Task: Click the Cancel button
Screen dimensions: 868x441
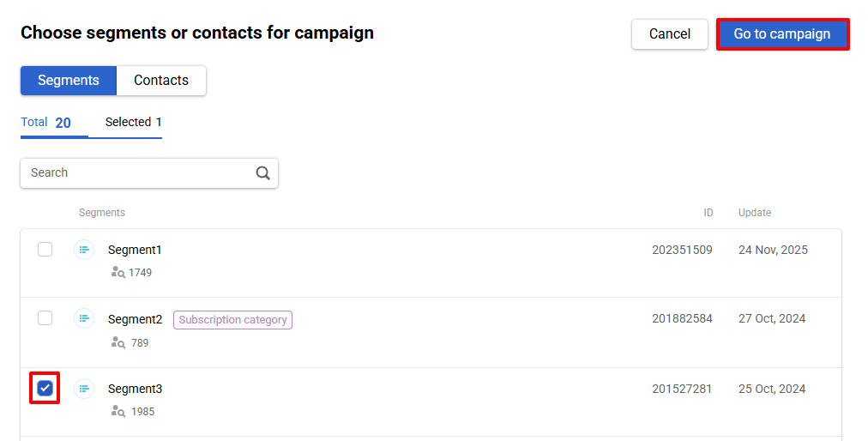Action: tap(669, 34)
